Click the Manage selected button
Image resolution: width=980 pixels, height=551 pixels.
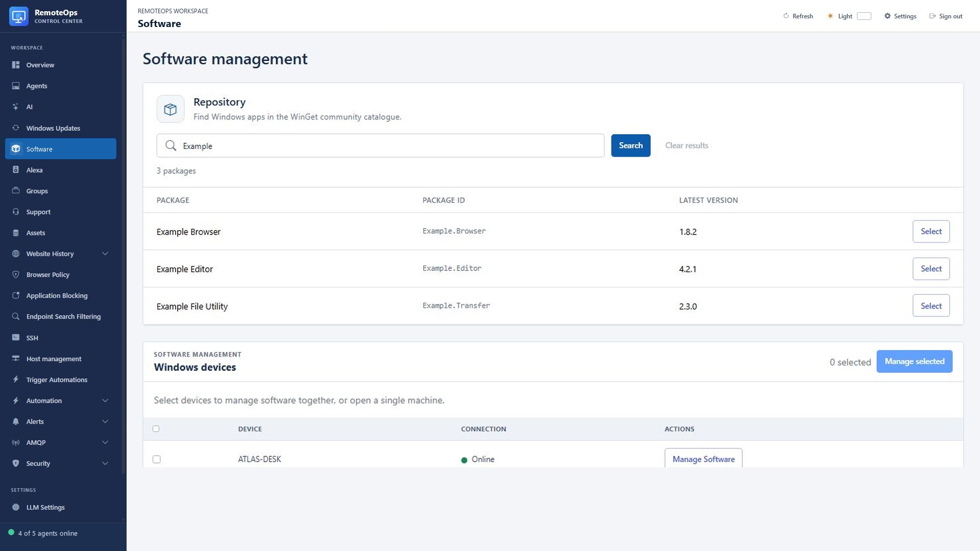pos(914,362)
